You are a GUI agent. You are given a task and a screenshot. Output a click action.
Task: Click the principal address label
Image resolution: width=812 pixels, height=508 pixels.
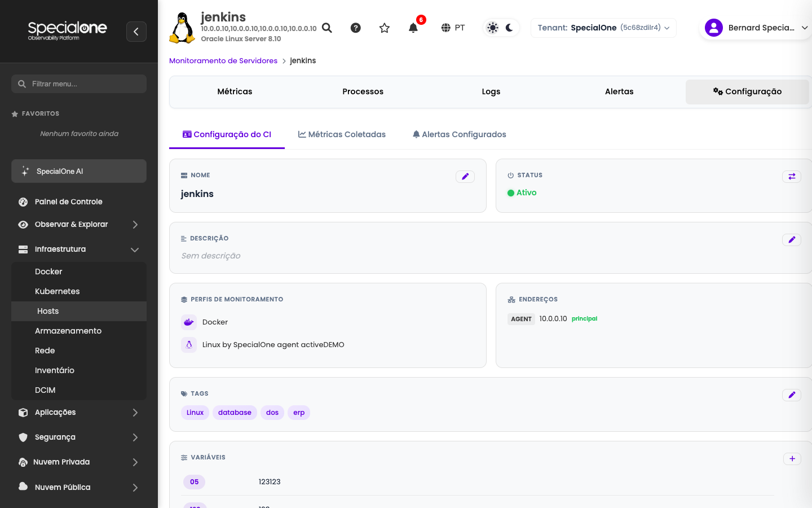pos(584,319)
